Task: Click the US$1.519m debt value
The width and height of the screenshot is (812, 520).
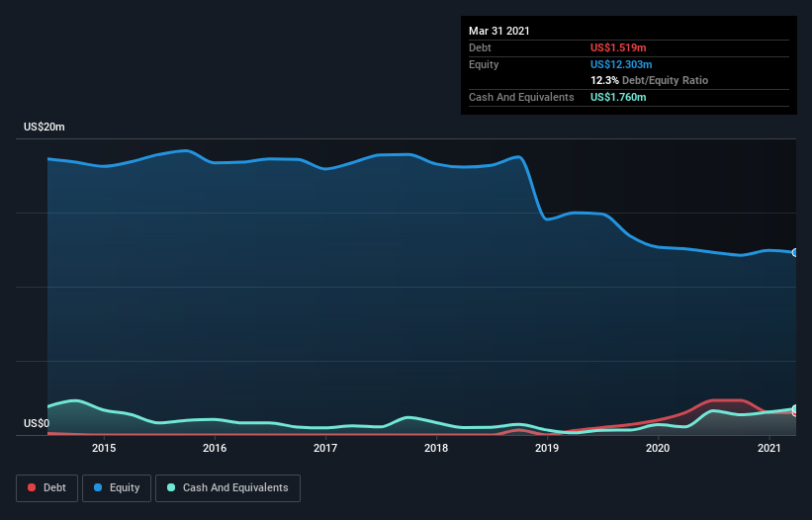Action: tap(618, 47)
